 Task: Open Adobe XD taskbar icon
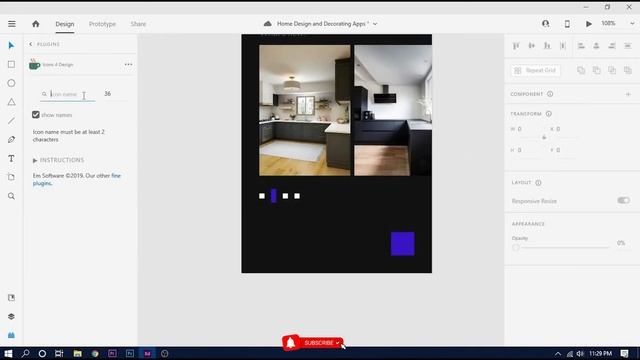[147, 353]
